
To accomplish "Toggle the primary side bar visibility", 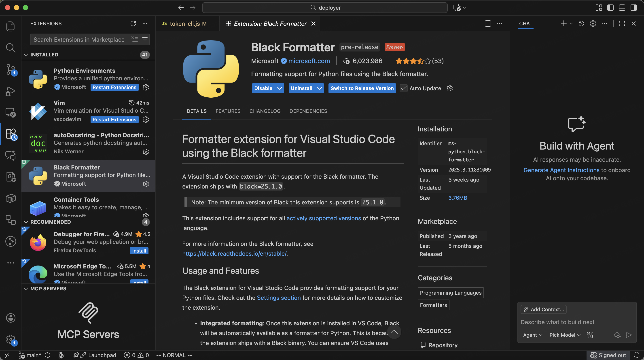I will click(610, 8).
